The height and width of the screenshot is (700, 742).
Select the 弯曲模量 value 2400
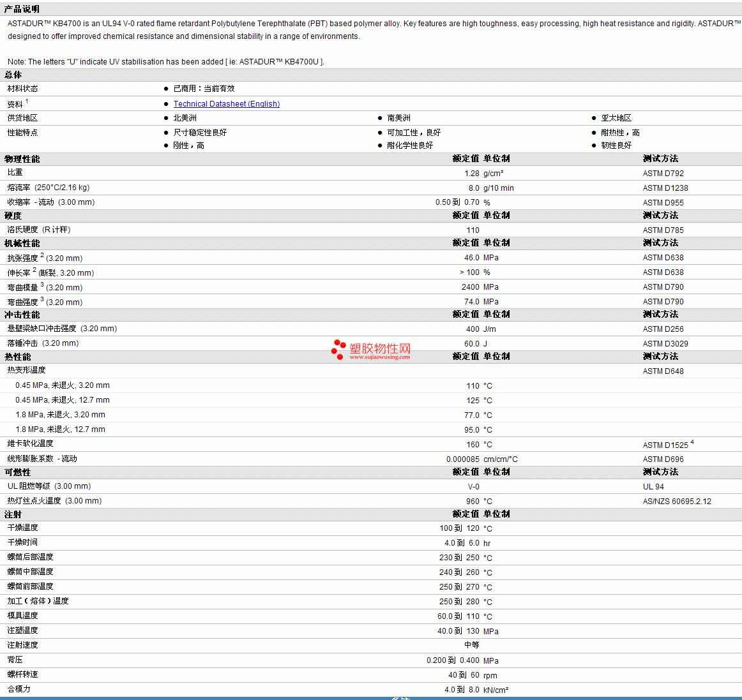(x=471, y=287)
